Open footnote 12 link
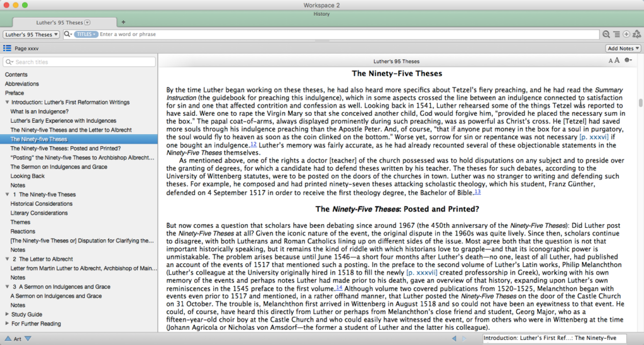The width and height of the screenshot is (644, 345). coord(253,144)
